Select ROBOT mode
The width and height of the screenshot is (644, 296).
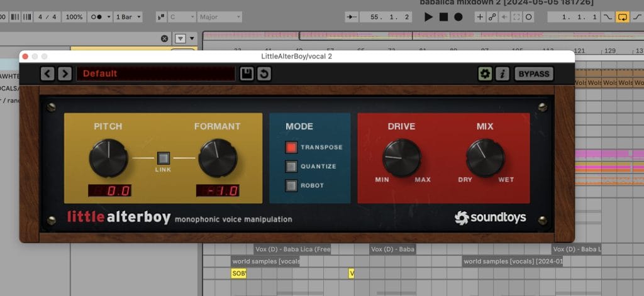click(x=291, y=185)
